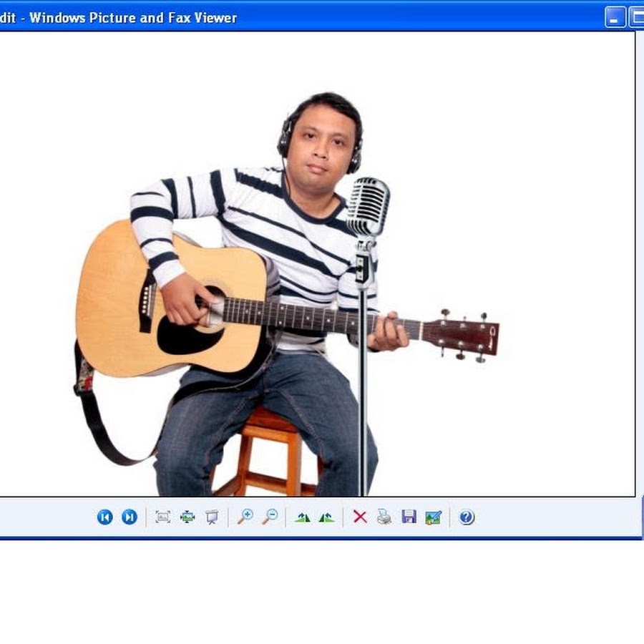Print the picture using printer icon
The width and height of the screenshot is (644, 644).
(x=384, y=517)
